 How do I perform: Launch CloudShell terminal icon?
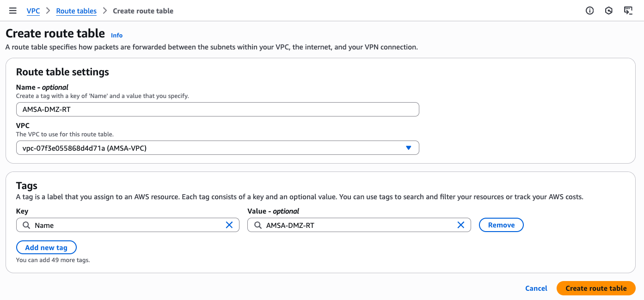click(x=628, y=11)
